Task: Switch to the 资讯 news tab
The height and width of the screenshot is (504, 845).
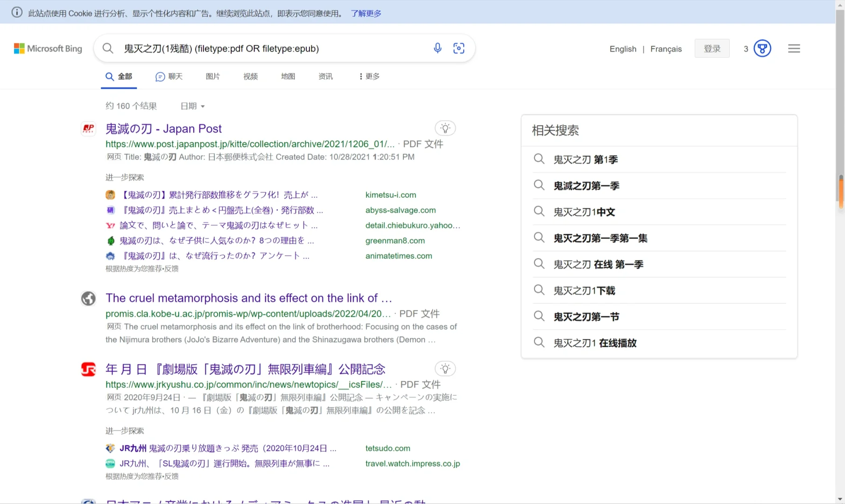Action: (326, 76)
